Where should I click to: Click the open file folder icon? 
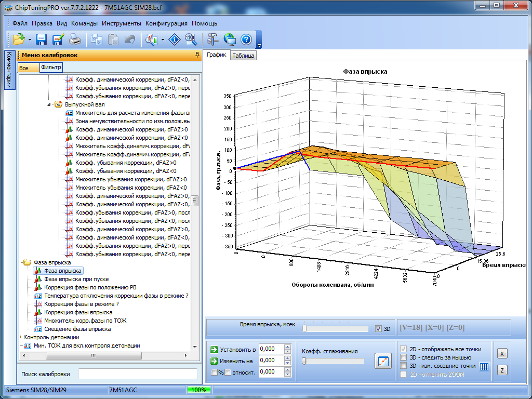tap(19, 39)
